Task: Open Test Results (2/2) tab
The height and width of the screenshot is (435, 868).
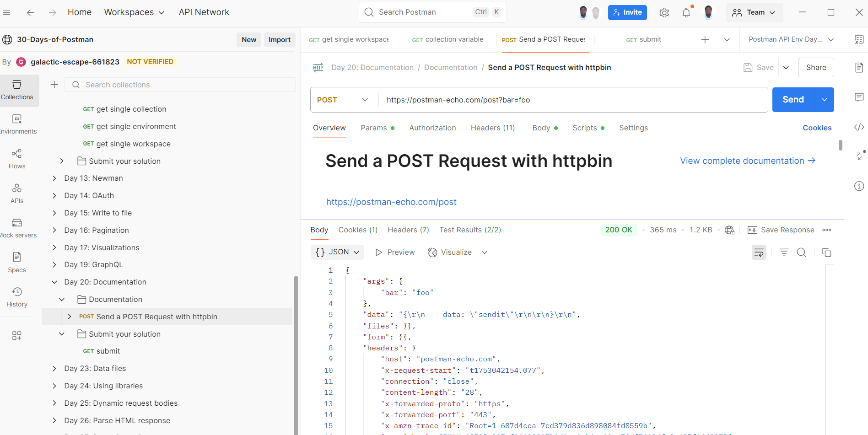Action: (x=470, y=230)
